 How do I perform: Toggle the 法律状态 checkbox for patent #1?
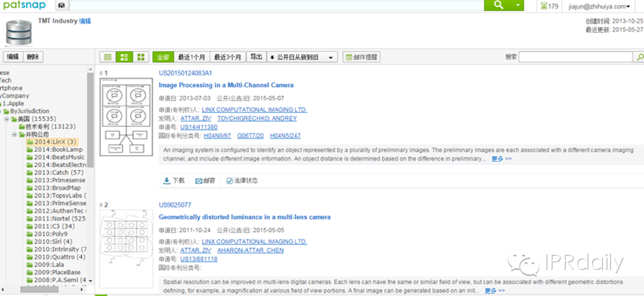click(229, 181)
